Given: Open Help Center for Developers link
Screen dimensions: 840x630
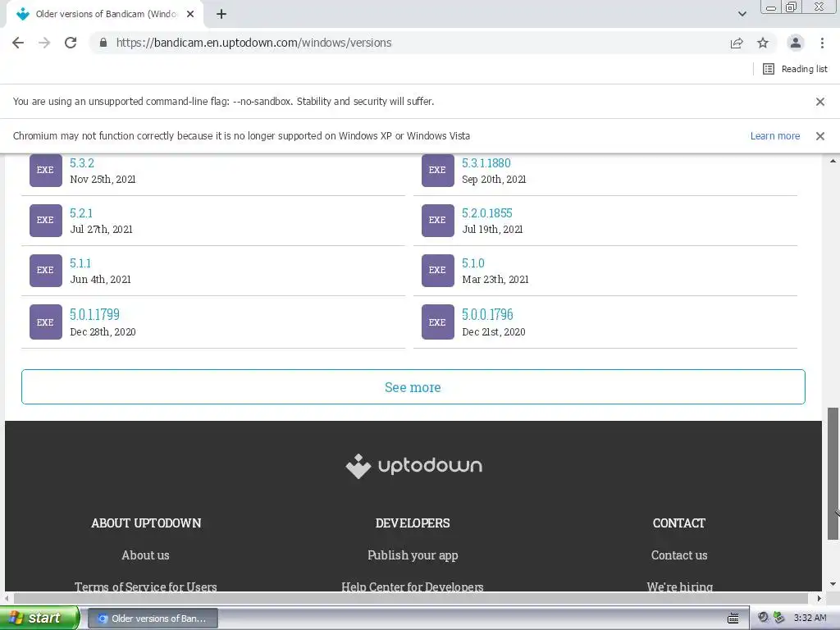Looking at the screenshot, I should (x=413, y=587).
